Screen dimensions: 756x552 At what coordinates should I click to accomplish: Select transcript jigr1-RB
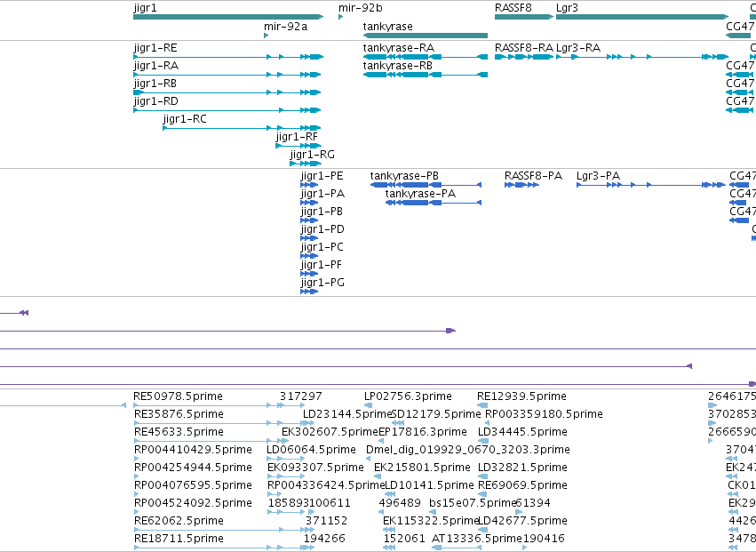coord(227,92)
